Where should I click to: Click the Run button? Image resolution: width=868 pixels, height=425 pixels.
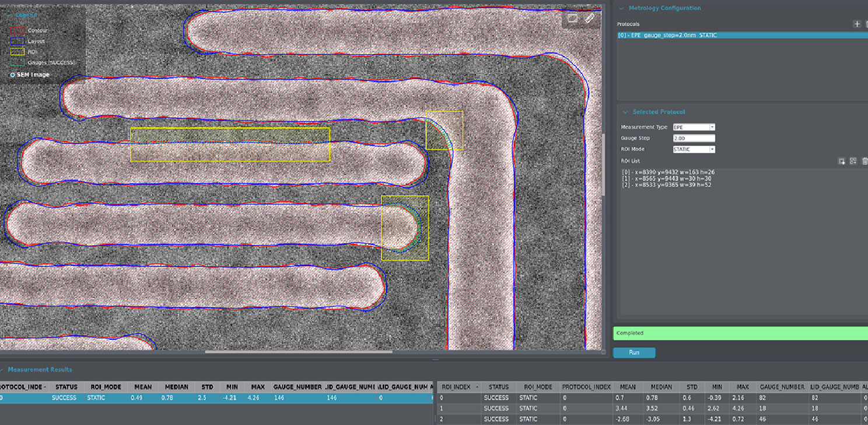click(634, 353)
